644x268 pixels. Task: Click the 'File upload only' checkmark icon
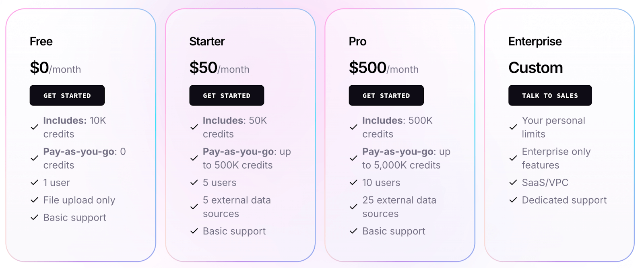[35, 200]
